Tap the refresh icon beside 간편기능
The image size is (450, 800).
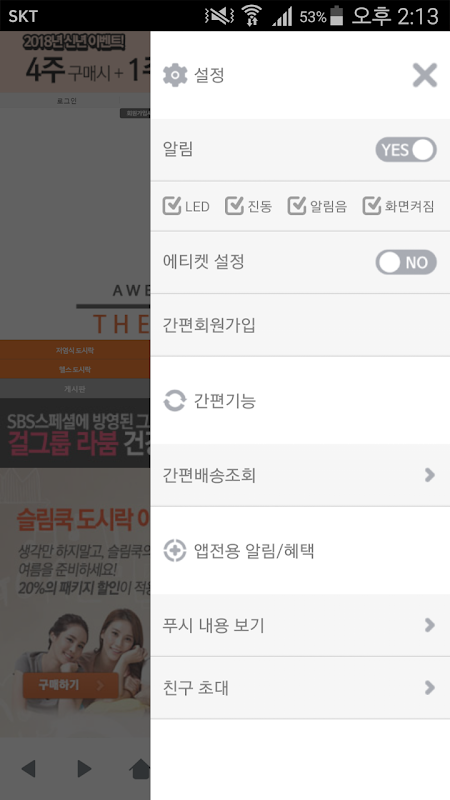click(174, 401)
